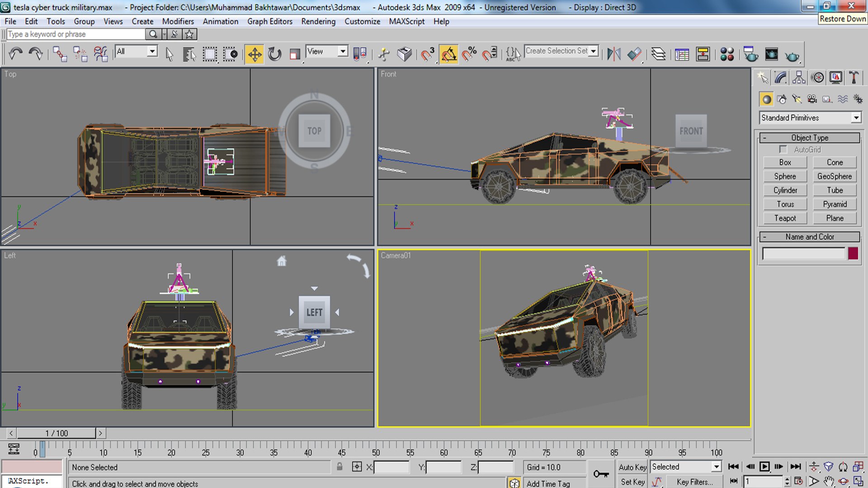
Task: Toggle the selection lock icon
Action: (340, 467)
